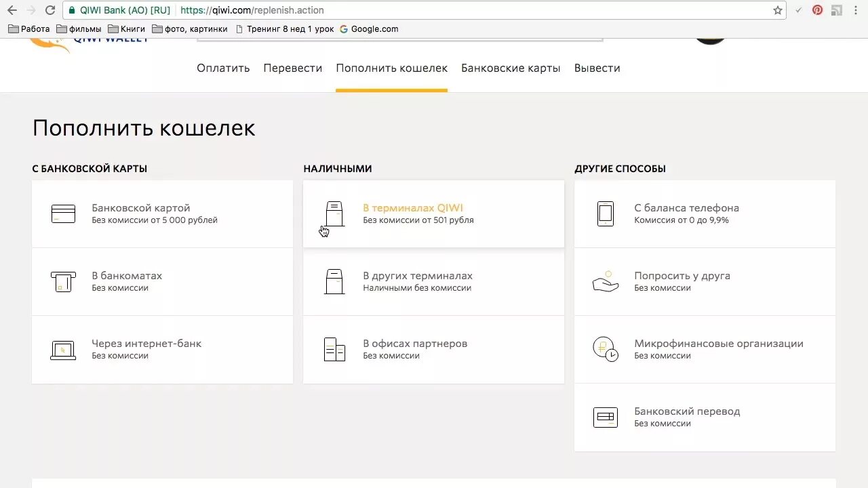Open the Банковские карты tab
This screenshot has height=488, width=868.
tap(511, 68)
